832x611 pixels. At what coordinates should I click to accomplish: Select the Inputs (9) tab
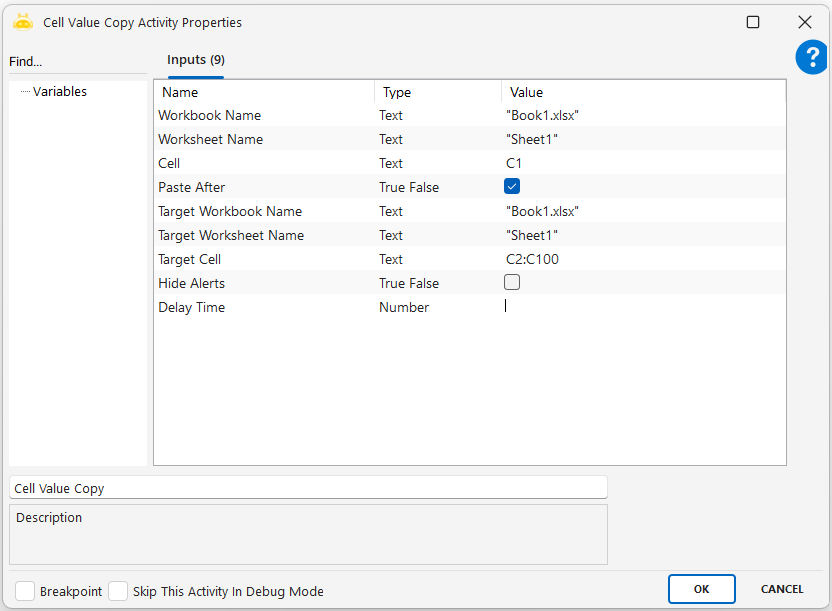(x=195, y=60)
